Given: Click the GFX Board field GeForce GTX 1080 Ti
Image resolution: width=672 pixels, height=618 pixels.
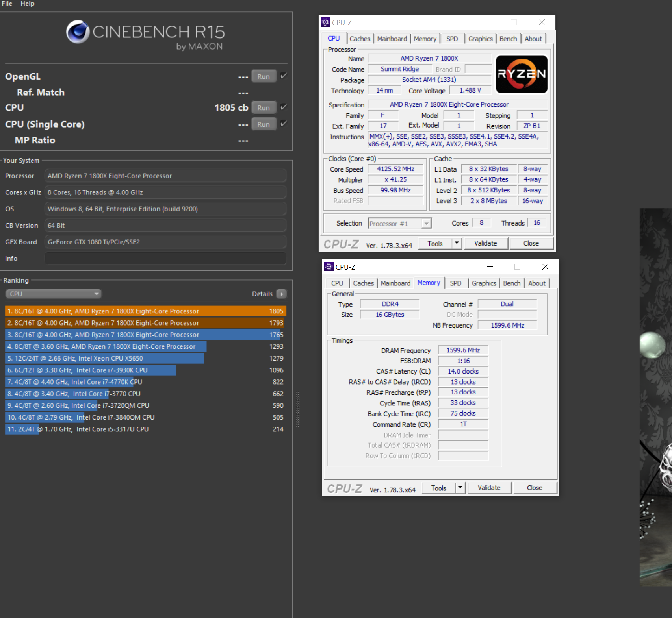Looking at the screenshot, I should tap(165, 242).
